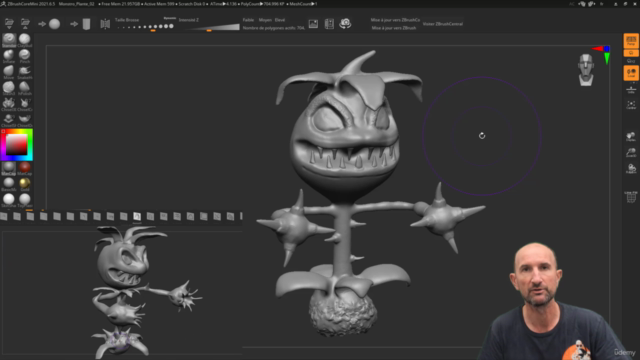This screenshot has height=360, width=640.
Task: Click the image export icon
Action: [313, 24]
